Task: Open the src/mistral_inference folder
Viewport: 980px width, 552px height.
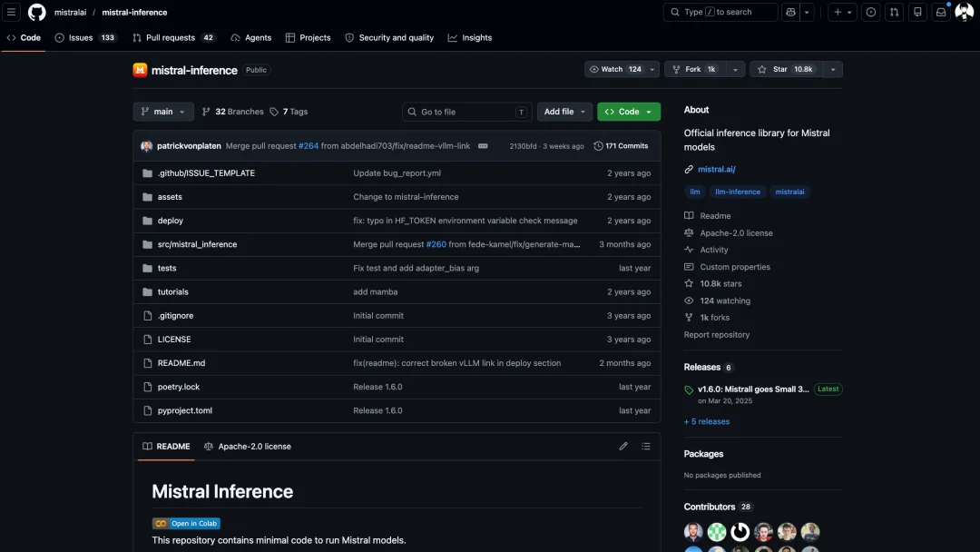Action: point(197,244)
